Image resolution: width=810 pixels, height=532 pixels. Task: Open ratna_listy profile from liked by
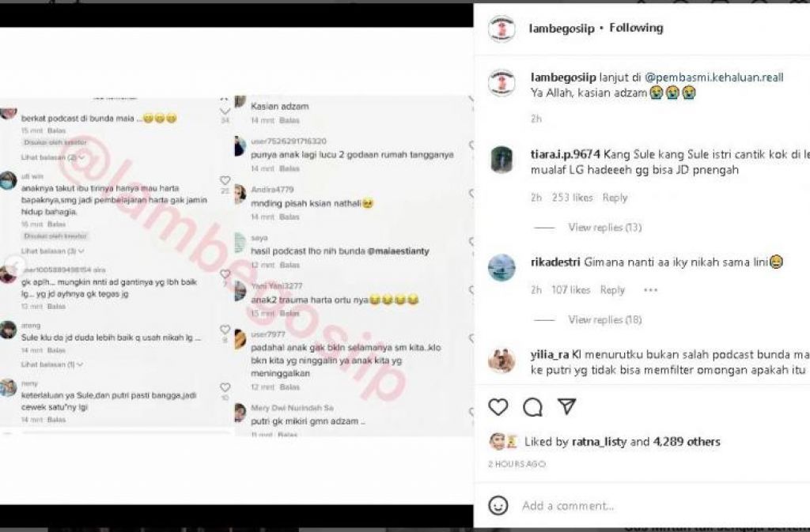(600, 442)
